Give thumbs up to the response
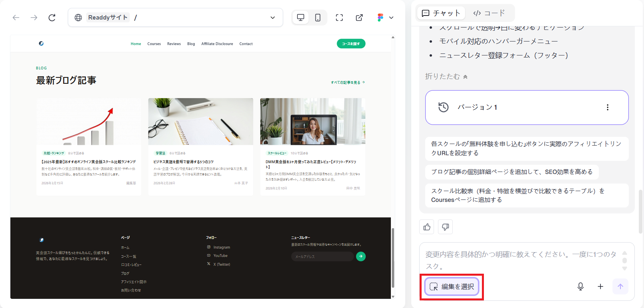 pyautogui.click(x=427, y=227)
